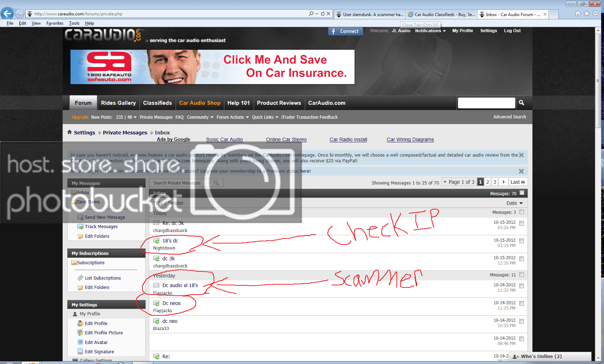Check the select-all box beside Messages: 70
604x364 pixels.
click(x=522, y=193)
